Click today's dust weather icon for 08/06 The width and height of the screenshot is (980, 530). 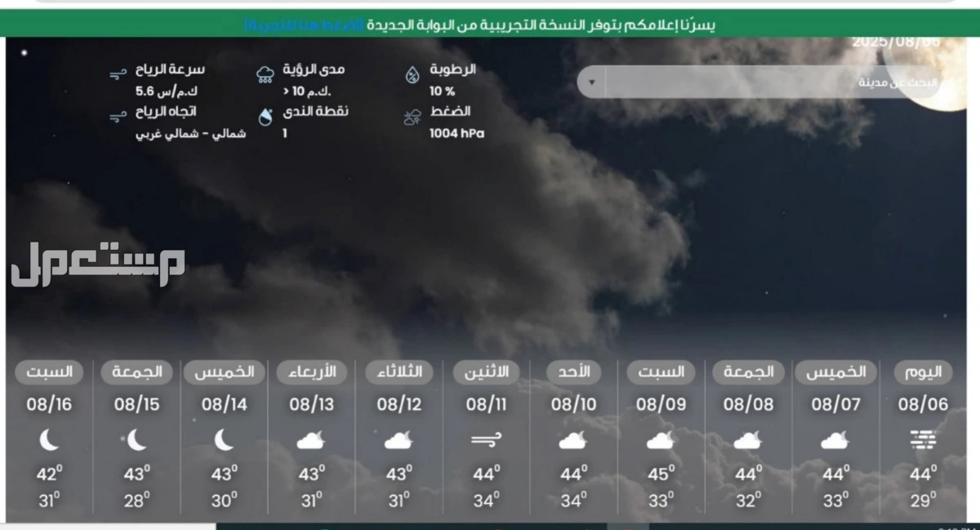[x=923, y=441]
